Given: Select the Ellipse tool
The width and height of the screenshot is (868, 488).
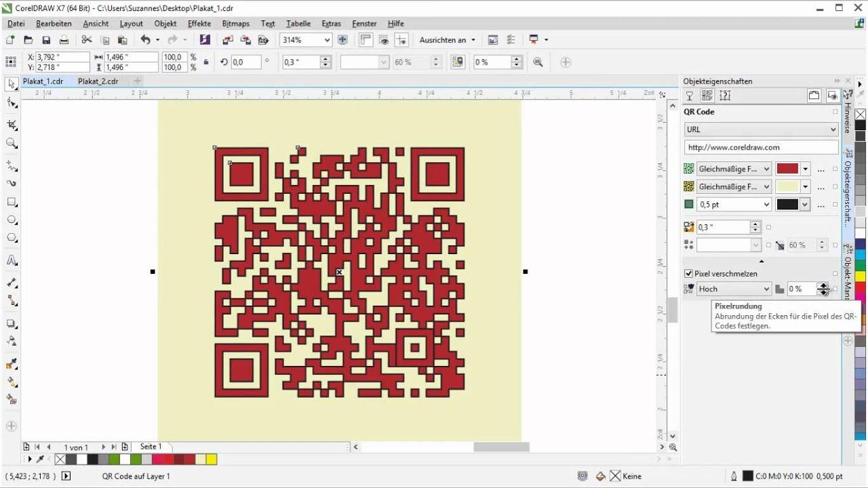Looking at the screenshot, I should 12,220.
